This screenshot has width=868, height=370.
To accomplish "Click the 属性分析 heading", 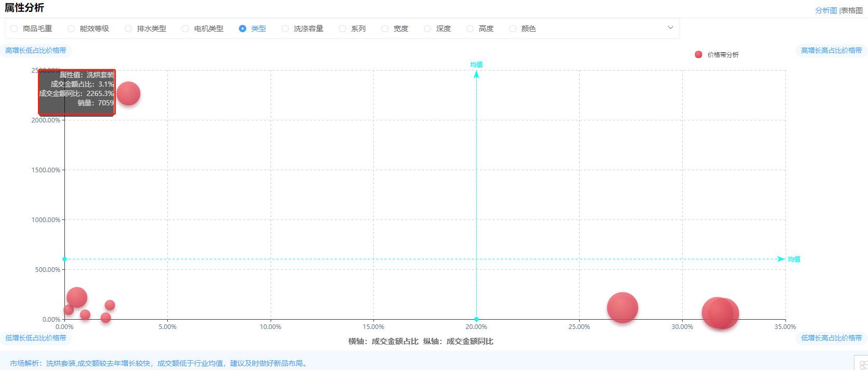I will 24,8.
